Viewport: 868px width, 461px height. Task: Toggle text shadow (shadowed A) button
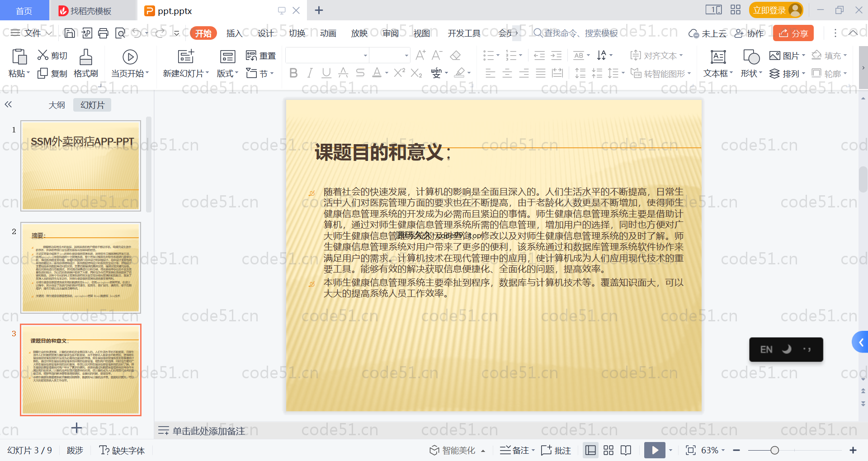pyautogui.click(x=343, y=73)
